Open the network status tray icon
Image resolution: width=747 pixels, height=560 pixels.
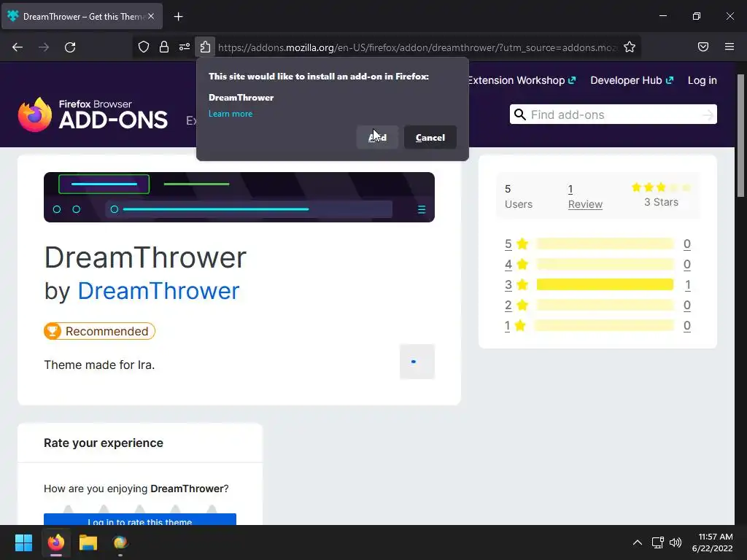658,542
